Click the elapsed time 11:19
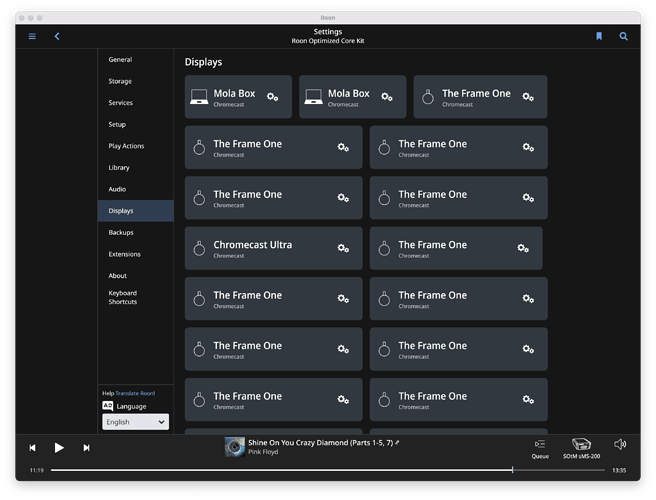The image size is (656, 500). pyautogui.click(x=36, y=470)
